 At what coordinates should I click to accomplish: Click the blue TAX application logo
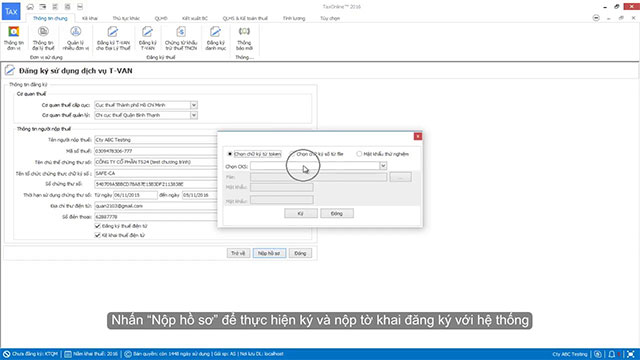pyautogui.click(x=11, y=11)
